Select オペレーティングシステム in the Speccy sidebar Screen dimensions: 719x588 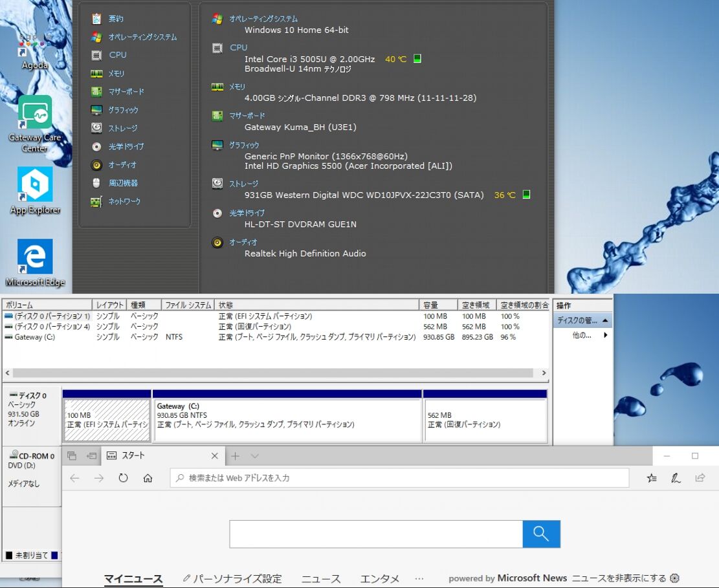point(142,37)
